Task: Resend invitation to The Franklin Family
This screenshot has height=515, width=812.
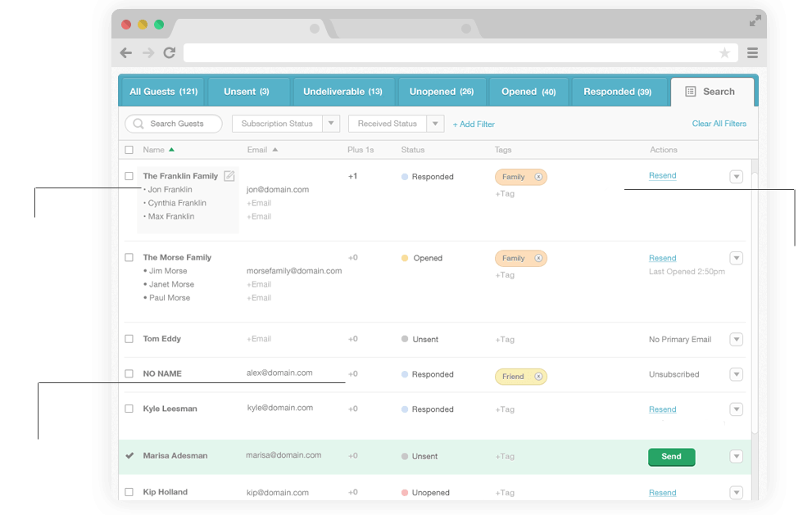Action: [662, 175]
